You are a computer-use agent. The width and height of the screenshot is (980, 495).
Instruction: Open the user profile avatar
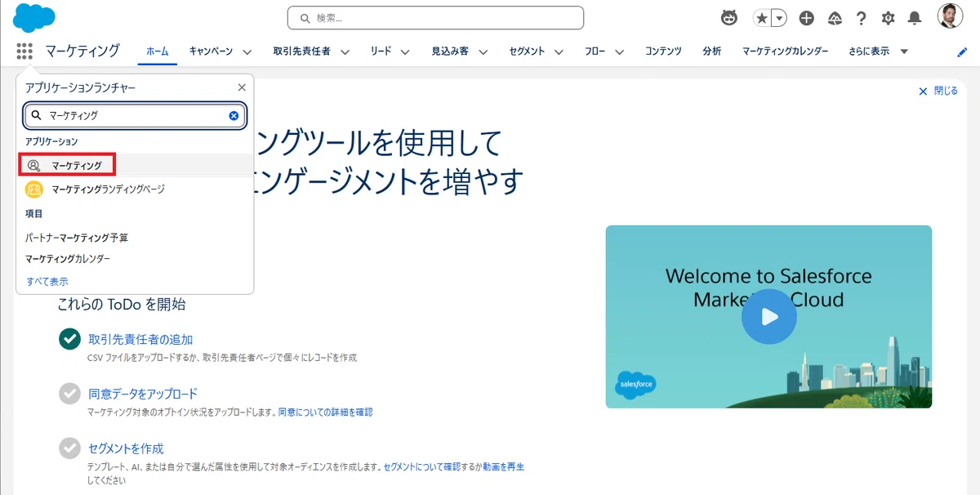coord(950,17)
